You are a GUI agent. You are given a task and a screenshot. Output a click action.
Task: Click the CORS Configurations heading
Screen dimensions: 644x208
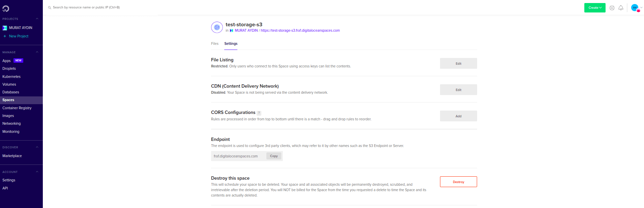point(233,113)
